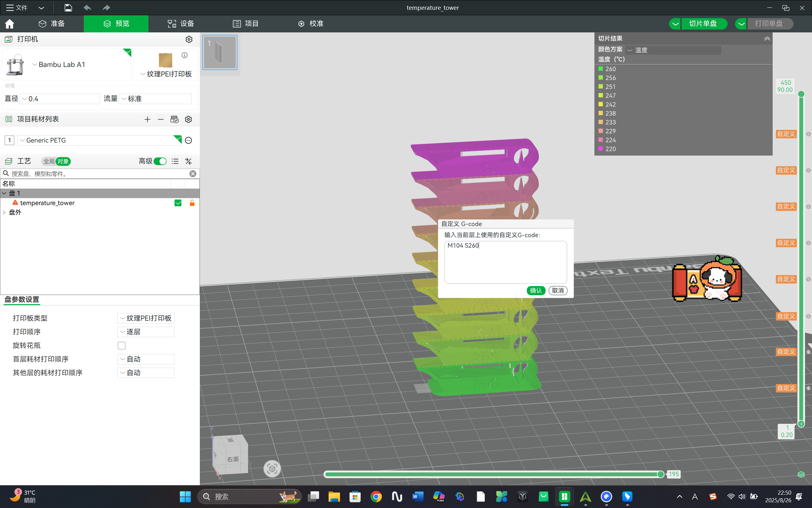Add a filament to the project list
This screenshot has width=812, height=508.
[147, 119]
